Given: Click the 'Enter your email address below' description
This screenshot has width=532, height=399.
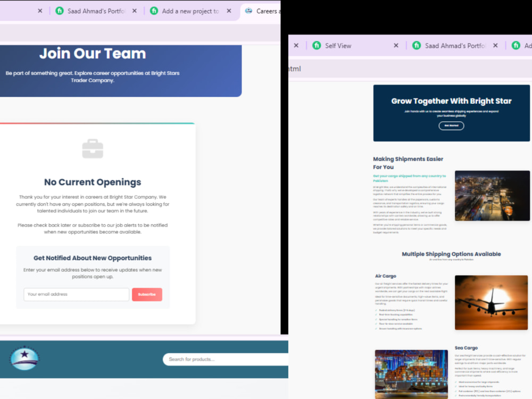Looking at the screenshot, I should point(93,273).
